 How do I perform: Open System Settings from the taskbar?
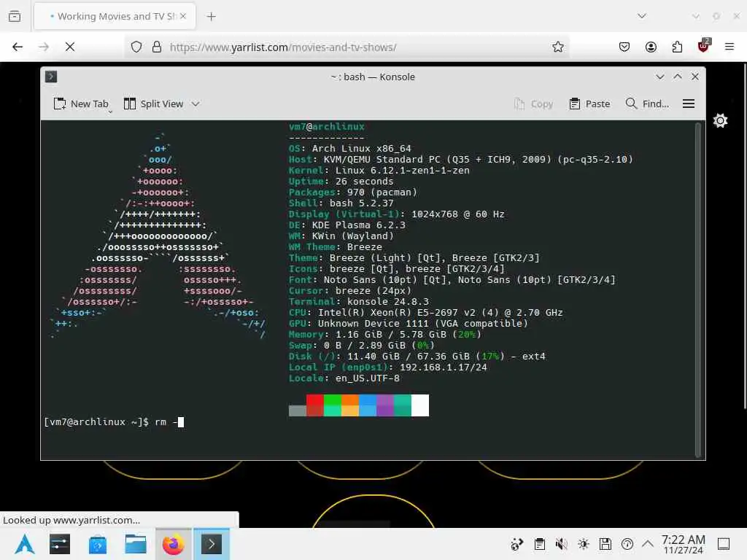click(60, 544)
